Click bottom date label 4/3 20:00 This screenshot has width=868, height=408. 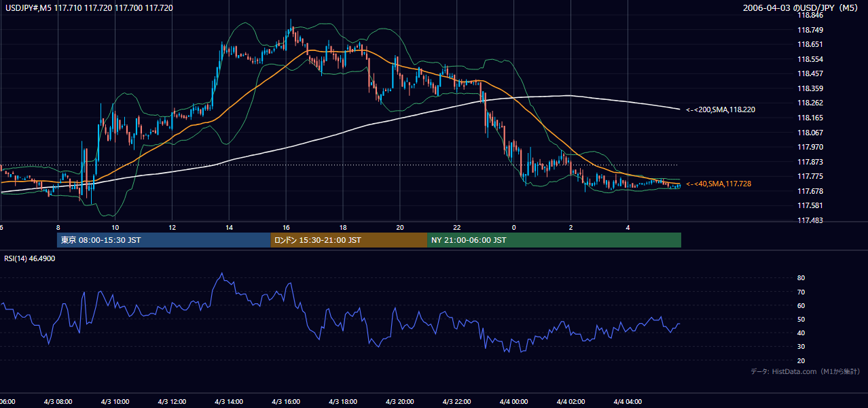click(400, 401)
